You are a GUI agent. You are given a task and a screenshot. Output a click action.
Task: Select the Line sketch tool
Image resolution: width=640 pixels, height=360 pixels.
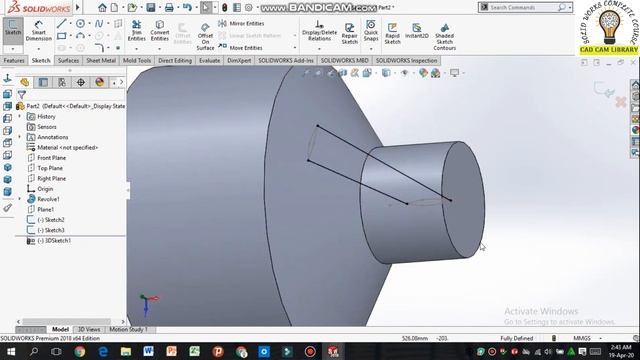pyautogui.click(x=62, y=24)
